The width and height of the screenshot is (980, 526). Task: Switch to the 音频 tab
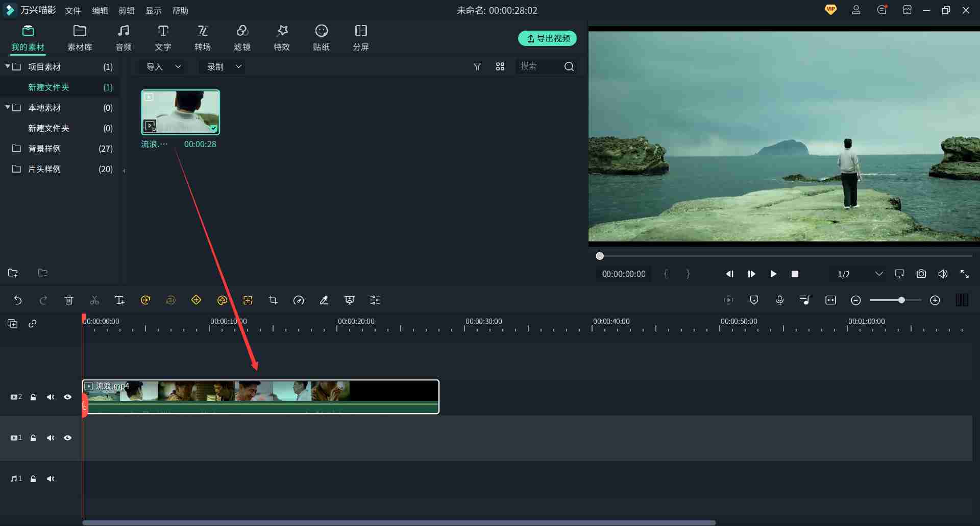(124, 38)
